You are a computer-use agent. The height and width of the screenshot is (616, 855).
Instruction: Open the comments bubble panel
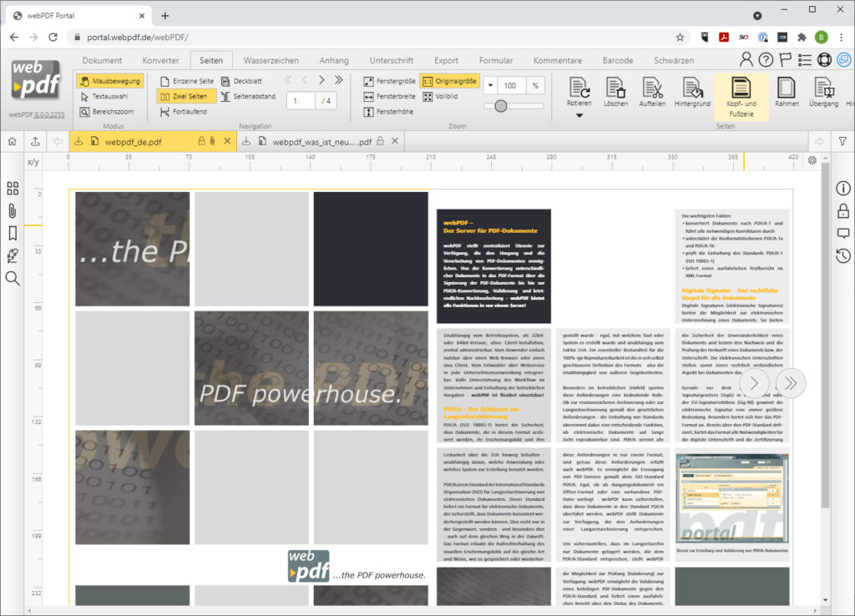point(842,233)
